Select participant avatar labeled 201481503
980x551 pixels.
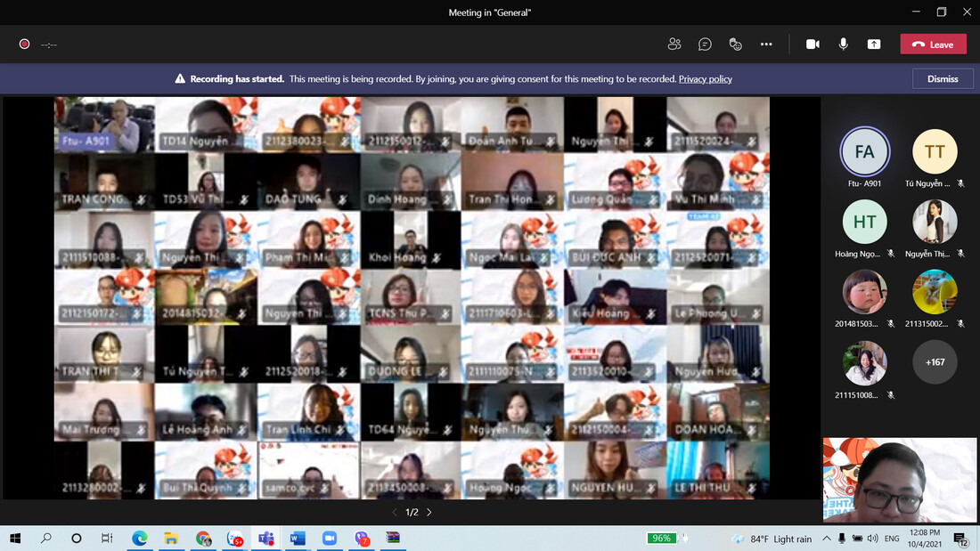[x=864, y=292]
